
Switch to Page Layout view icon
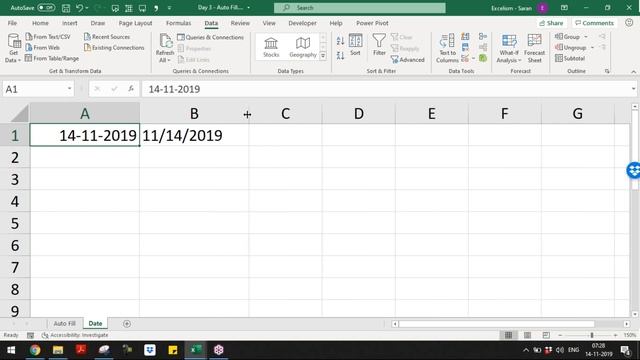(x=527, y=335)
